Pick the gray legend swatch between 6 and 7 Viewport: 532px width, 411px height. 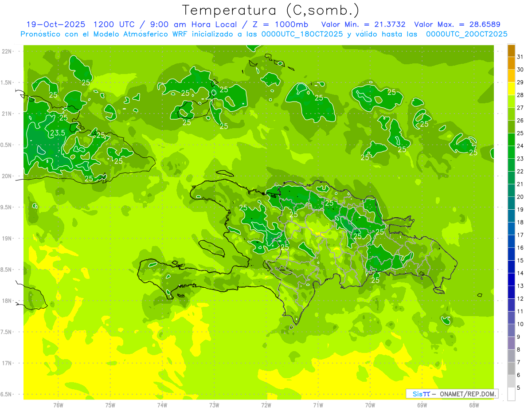pyautogui.click(x=512, y=368)
